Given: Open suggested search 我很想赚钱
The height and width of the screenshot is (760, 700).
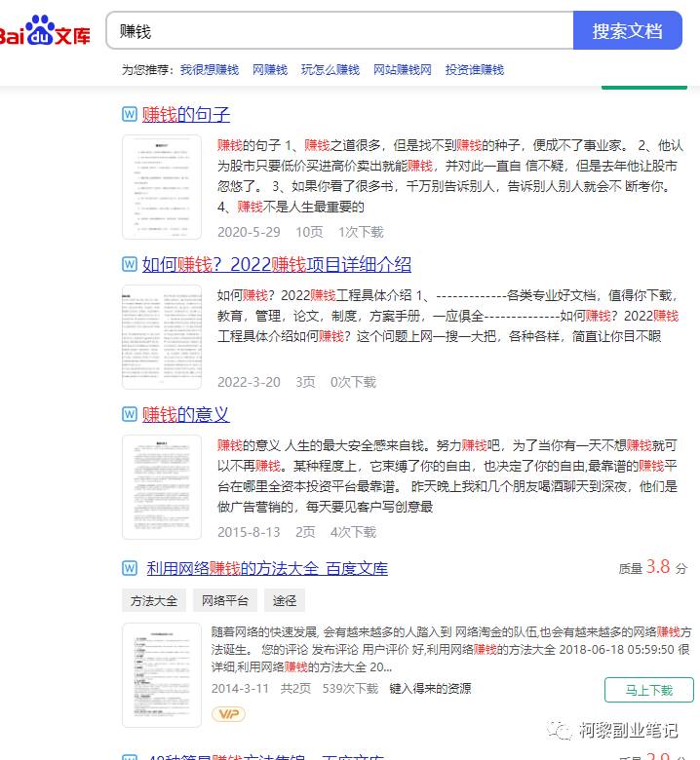Looking at the screenshot, I should click(x=210, y=70).
